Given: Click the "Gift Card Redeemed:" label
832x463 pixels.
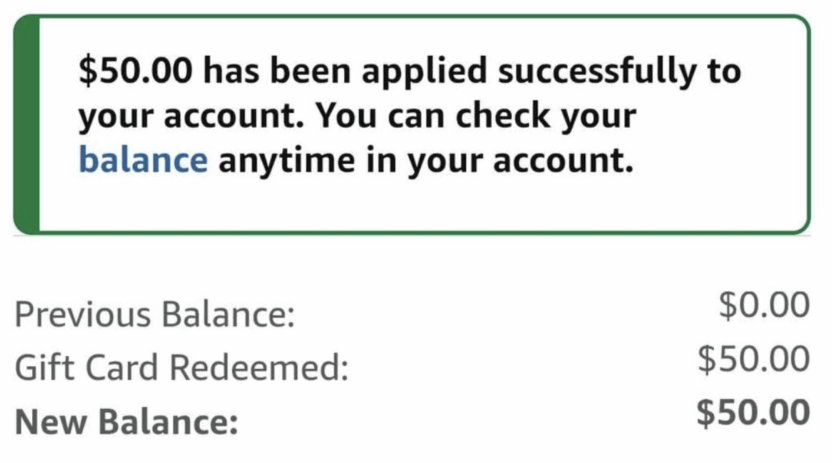Looking at the screenshot, I should (181, 369).
